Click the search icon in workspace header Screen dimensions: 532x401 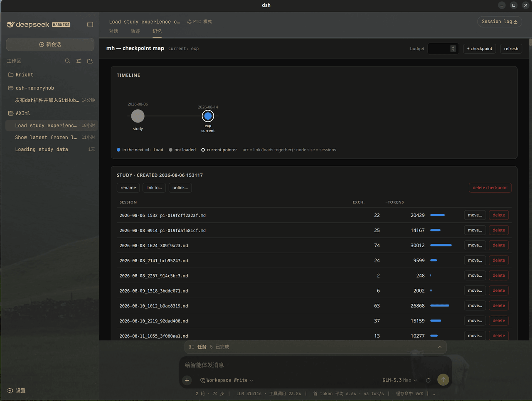point(68,61)
